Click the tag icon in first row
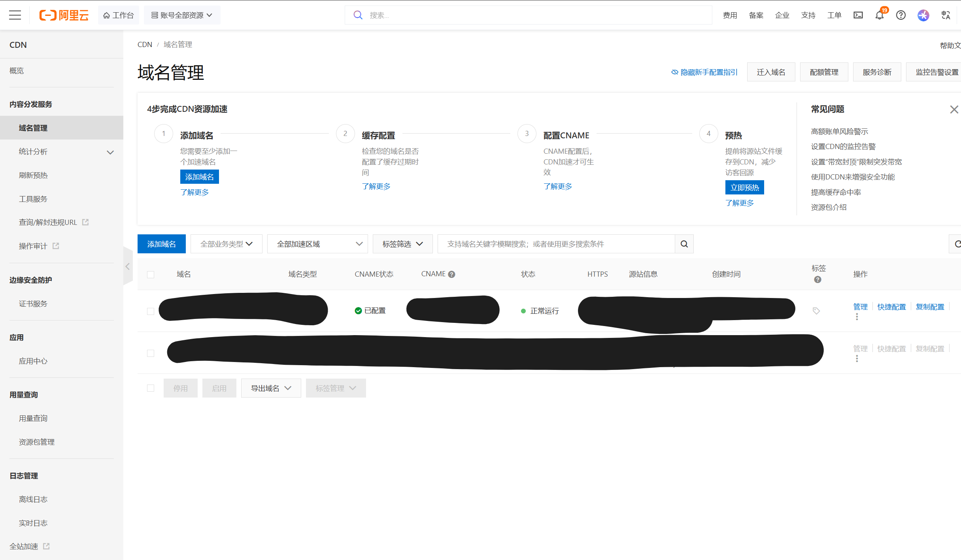This screenshot has width=961, height=560. (816, 311)
